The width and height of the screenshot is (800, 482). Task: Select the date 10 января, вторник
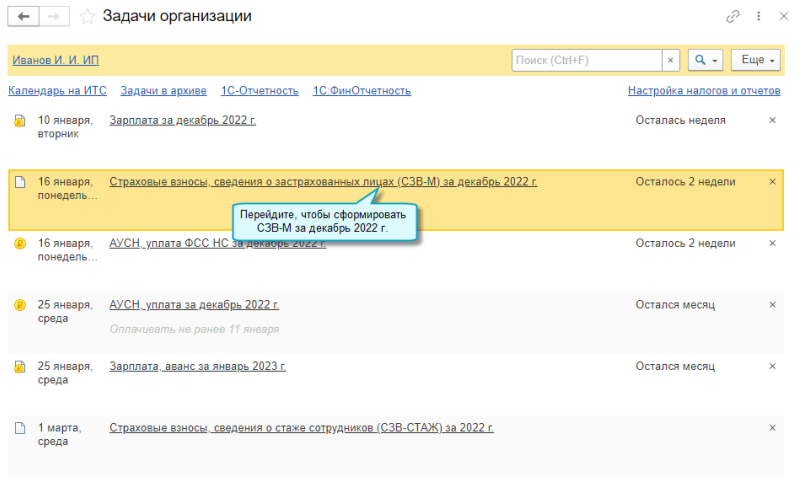pyautogui.click(x=65, y=127)
